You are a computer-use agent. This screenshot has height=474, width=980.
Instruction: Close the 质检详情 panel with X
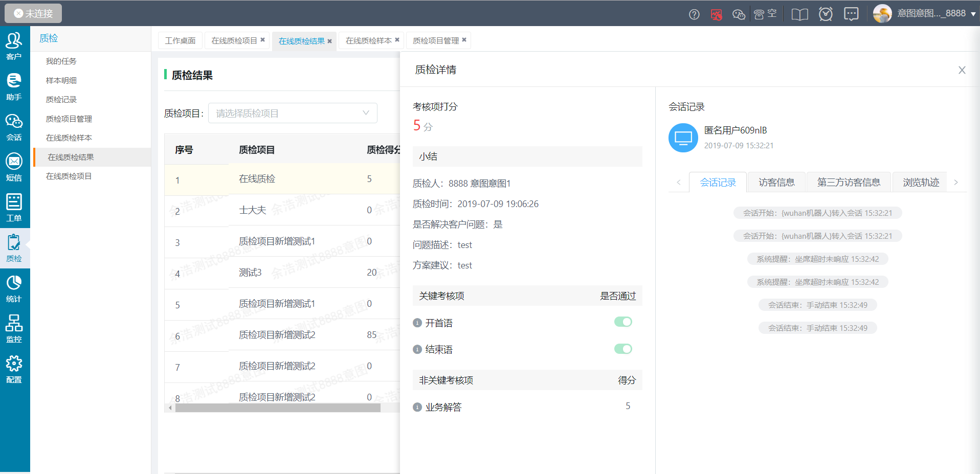coord(962,70)
